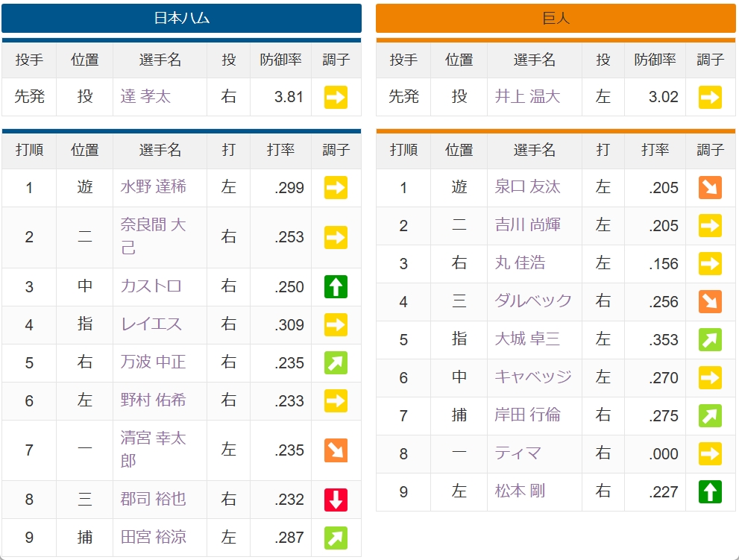This screenshot has width=739, height=560.
Task: Click 清宮 幸太郎's orange declining condition icon
Action: (x=336, y=450)
